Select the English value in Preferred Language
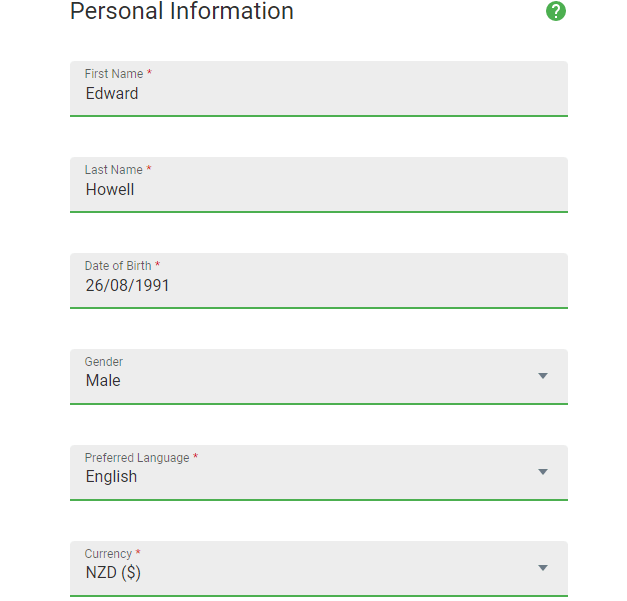The image size is (627, 601). [112, 477]
